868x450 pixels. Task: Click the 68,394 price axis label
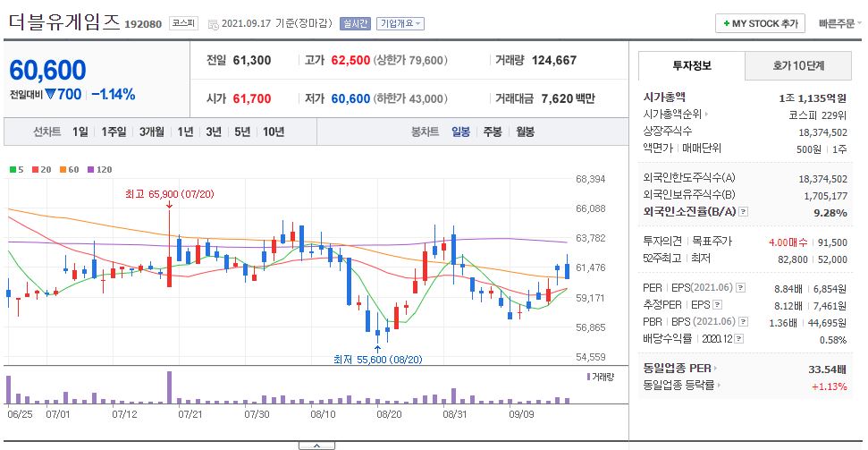coord(591,179)
